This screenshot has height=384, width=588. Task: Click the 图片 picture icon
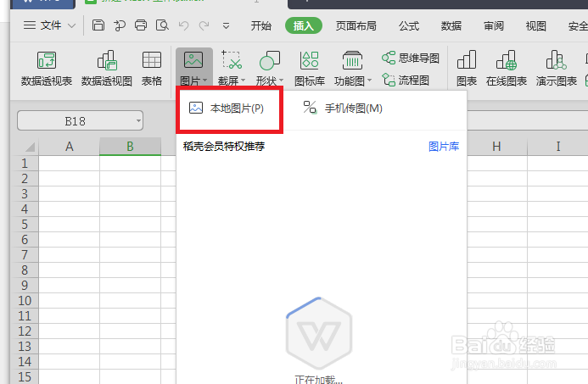point(193,60)
